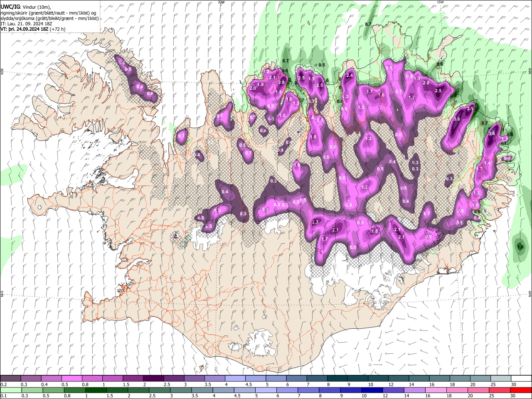Click the 3.1 snowfall value on the map
Screen dimensions: 532x399
(x=470, y=108)
